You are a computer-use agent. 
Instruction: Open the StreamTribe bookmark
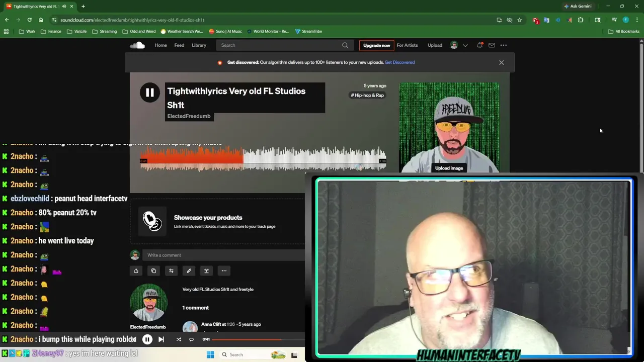pyautogui.click(x=308, y=31)
